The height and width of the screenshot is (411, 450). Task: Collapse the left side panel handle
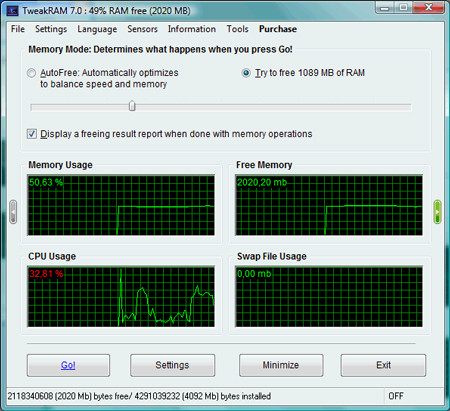13,212
